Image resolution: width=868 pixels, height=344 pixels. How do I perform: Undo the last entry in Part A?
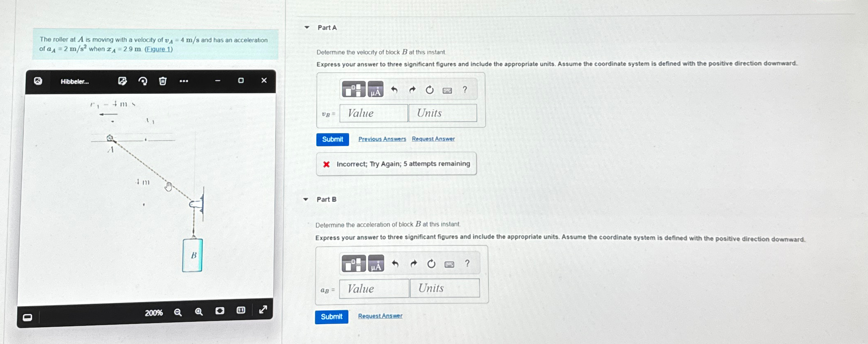coord(394,90)
